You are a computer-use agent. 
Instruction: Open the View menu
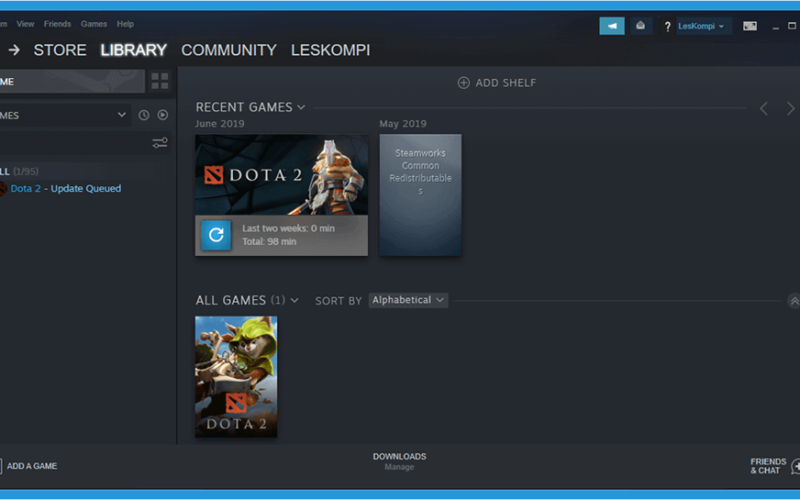(x=25, y=24)
